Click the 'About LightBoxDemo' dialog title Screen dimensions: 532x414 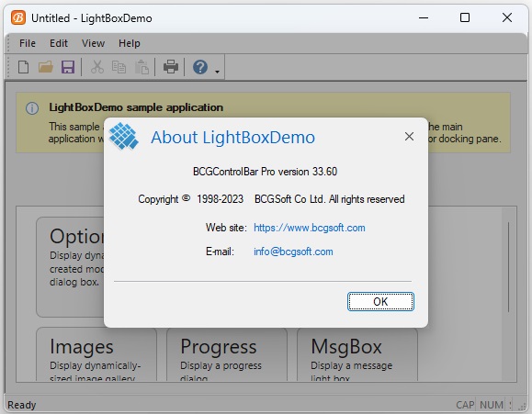tap(232, 138)
